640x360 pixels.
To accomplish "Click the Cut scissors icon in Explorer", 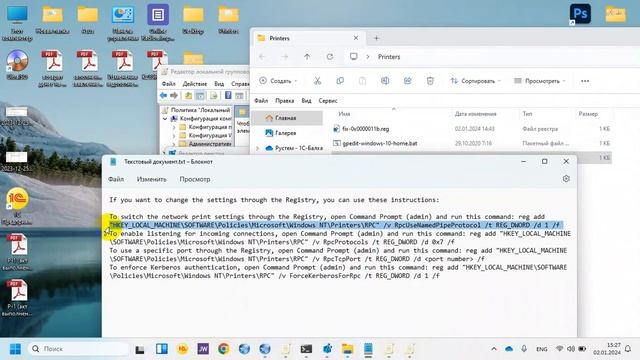I will tap(317, 81).
